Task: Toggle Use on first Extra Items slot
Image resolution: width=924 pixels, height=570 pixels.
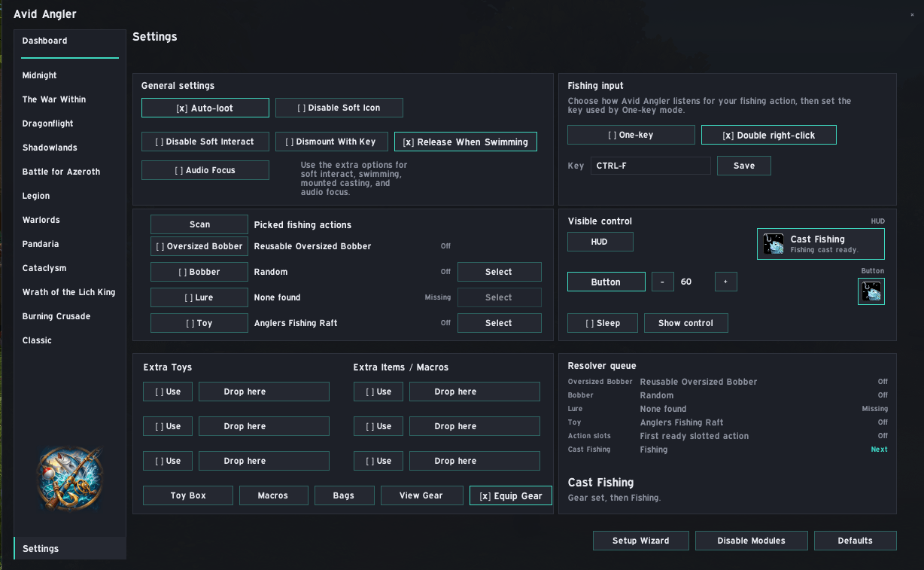Action: 378,392
